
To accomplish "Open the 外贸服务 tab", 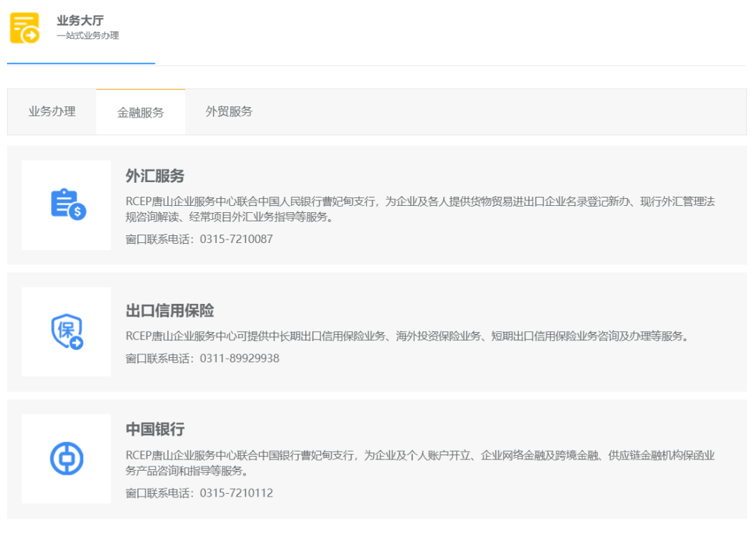I will [229, 111].
